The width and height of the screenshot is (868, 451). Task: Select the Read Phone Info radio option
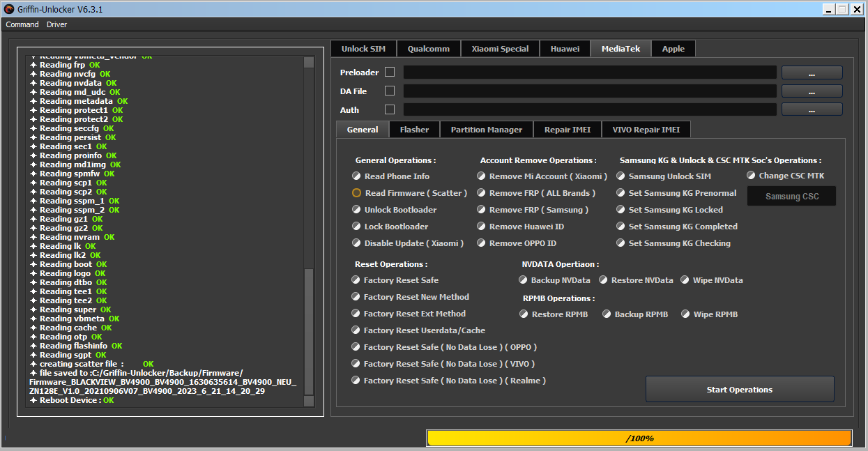pos(357,176)
